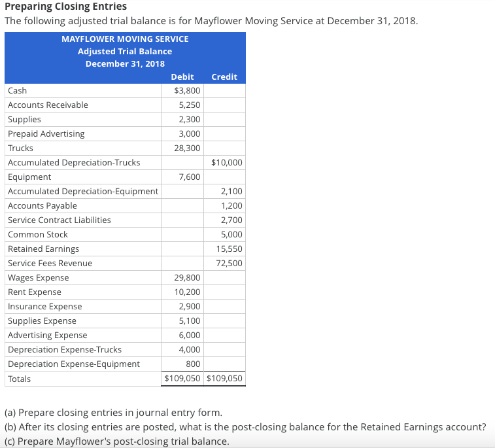
Task: Select the 'Accounts Receivable' row label
Action: coord(48,105)
